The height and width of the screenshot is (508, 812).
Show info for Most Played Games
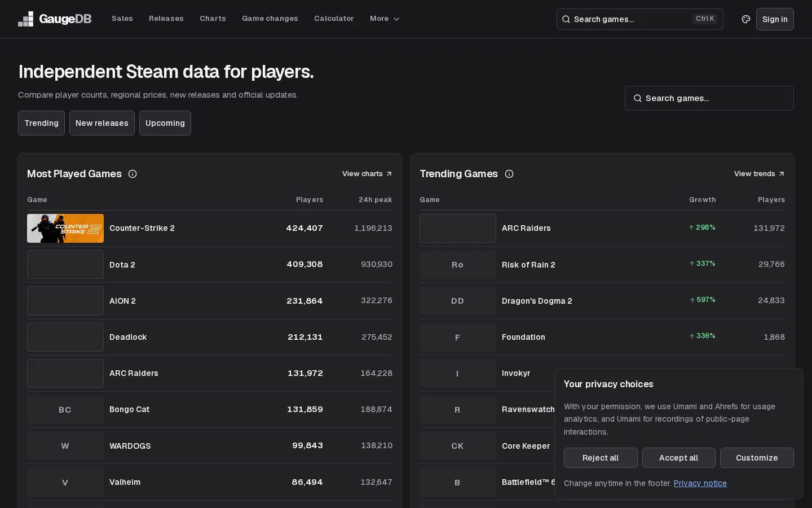click(x=133, y=174)
